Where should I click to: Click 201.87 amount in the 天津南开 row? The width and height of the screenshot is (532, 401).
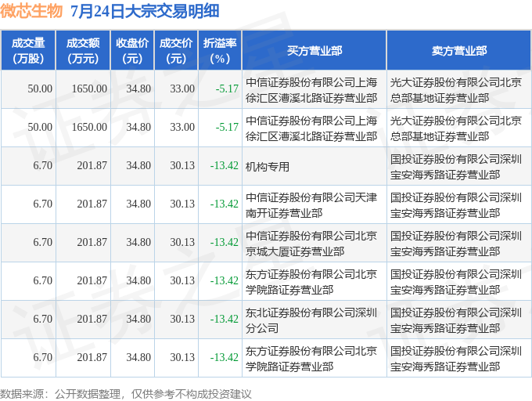pyautogui.click(x=92, y=204)
